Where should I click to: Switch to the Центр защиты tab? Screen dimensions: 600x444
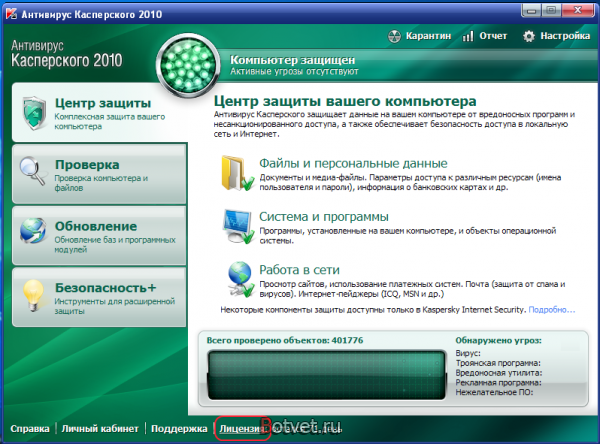(x=99, y=113)
